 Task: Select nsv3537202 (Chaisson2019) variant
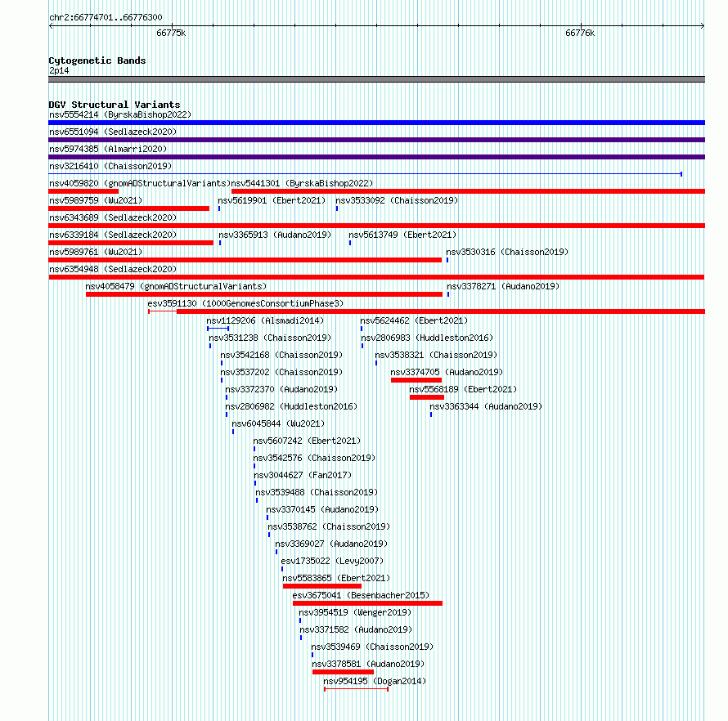[281, 372]
